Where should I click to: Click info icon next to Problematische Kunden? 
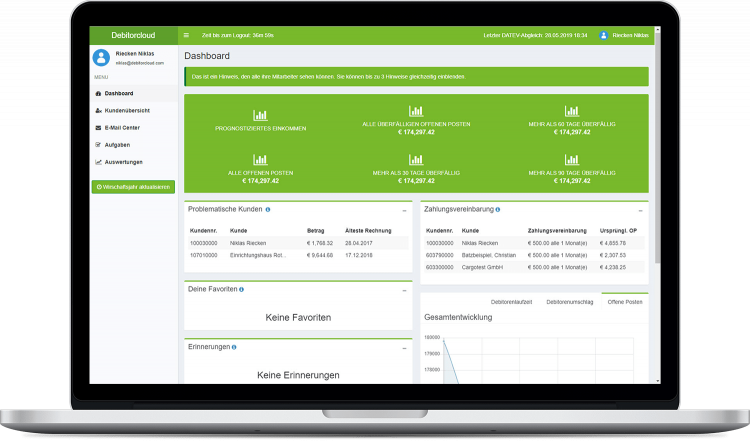tap(268, 210)
